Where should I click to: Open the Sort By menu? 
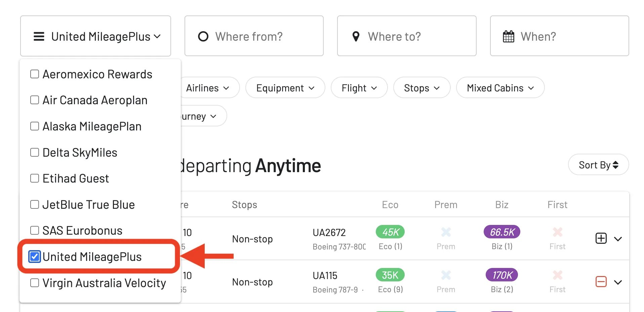pyautogui.click(x=598, y=165)
